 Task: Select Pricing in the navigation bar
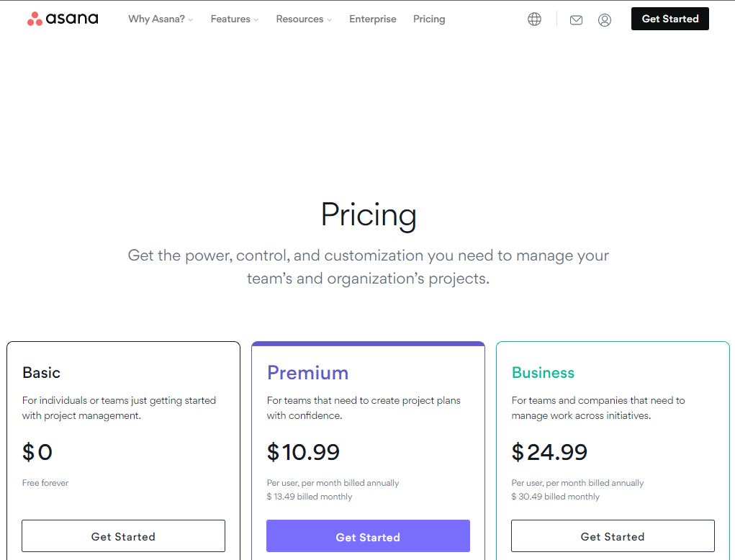coord(429,19)
